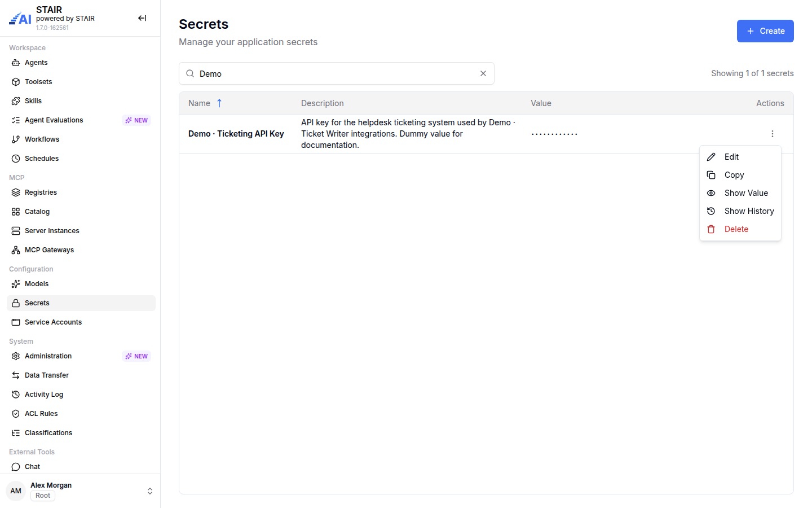Go to Workflows label

(x=42, y=139)
